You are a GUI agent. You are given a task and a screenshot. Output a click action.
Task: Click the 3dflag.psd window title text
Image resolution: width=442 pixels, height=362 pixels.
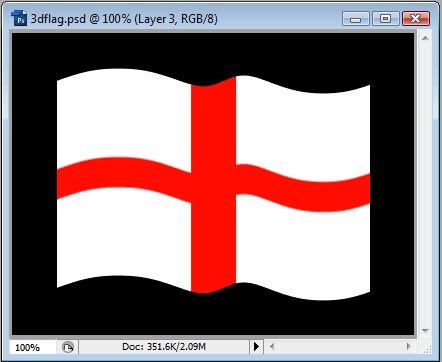point(124,19)
